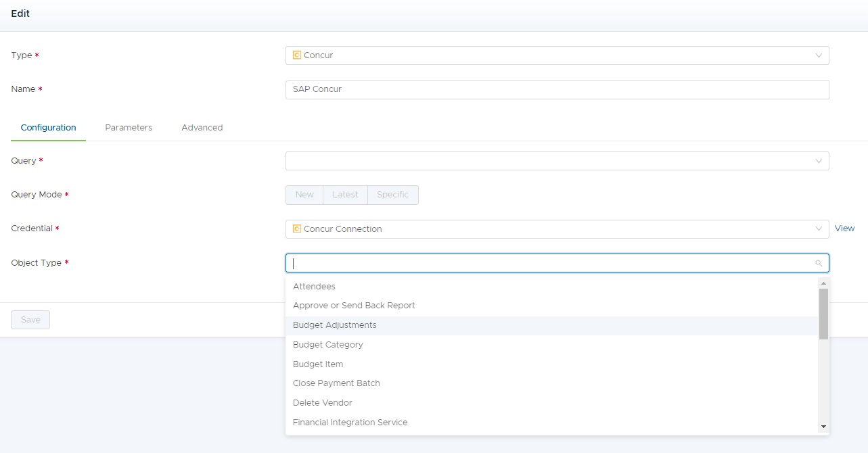Open the Type dropdown
This screenshot has height=453, width=868.
click(x=819, y=55)
